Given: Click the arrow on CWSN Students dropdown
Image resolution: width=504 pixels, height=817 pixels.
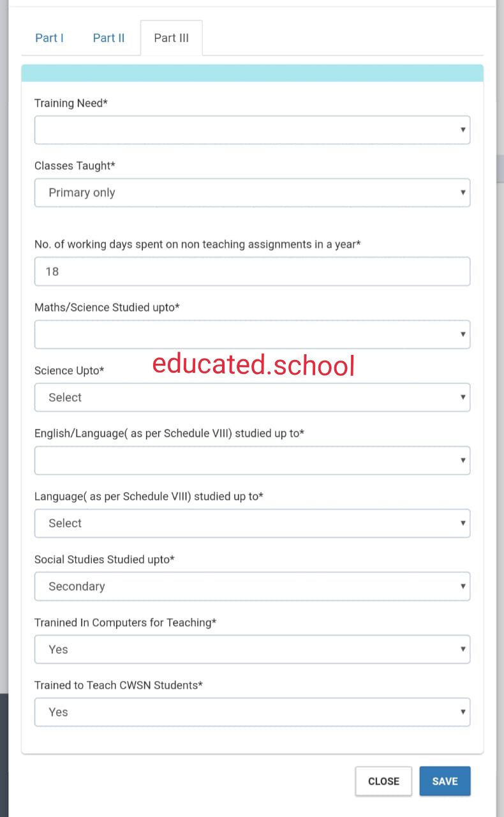Looking at the screenshot, I should pos(463,712).
